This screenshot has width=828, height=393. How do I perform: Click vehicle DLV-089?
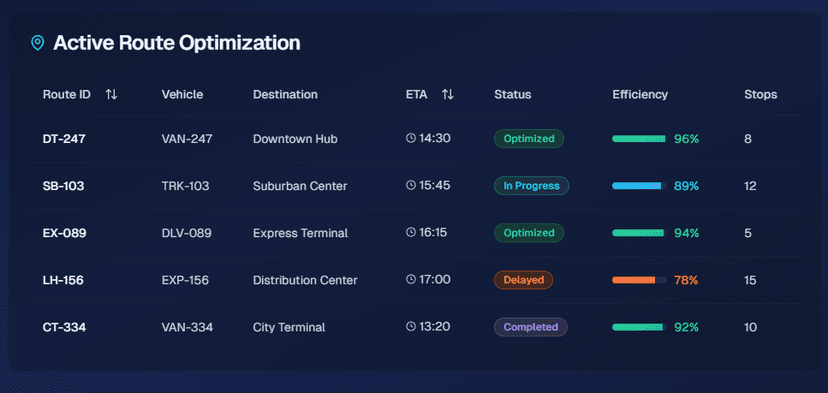coord(186,233)
